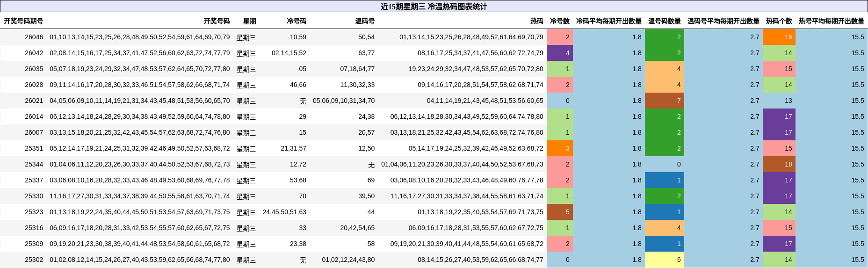Click the 冷号码 column header
This screenshot has height=268, width=868.
click(297, 21)
